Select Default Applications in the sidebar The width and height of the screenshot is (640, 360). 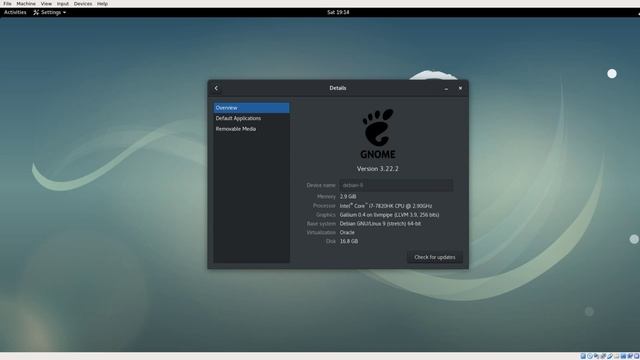point(251,118)
